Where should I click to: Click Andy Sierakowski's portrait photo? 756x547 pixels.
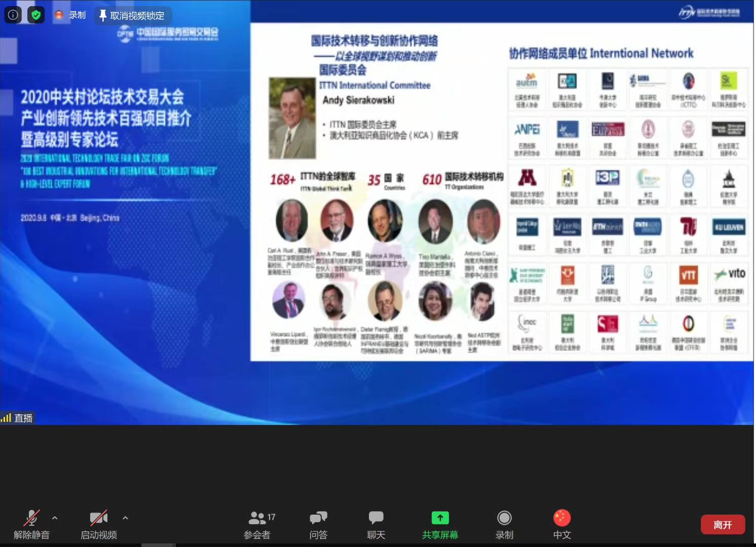292,118
